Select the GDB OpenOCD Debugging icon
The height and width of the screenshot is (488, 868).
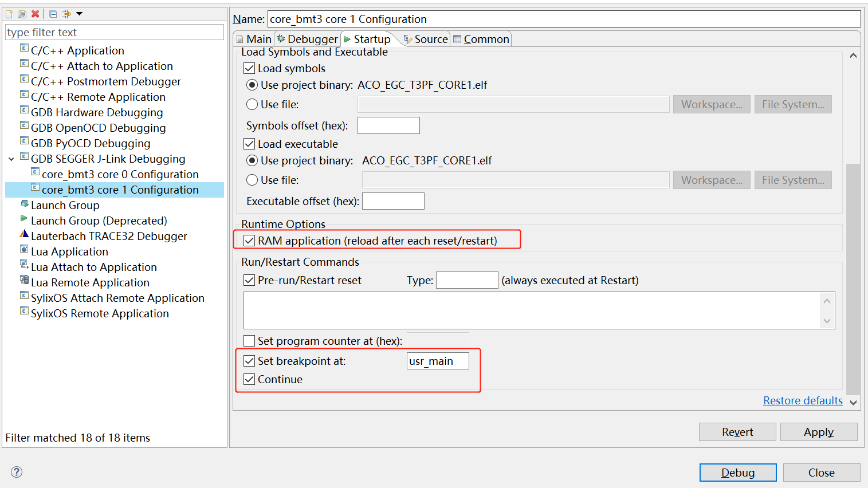click(24, 125)
